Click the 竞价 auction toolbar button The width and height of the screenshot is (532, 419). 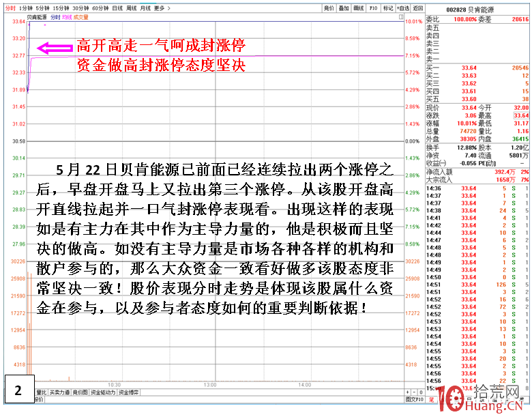(329, 8)
